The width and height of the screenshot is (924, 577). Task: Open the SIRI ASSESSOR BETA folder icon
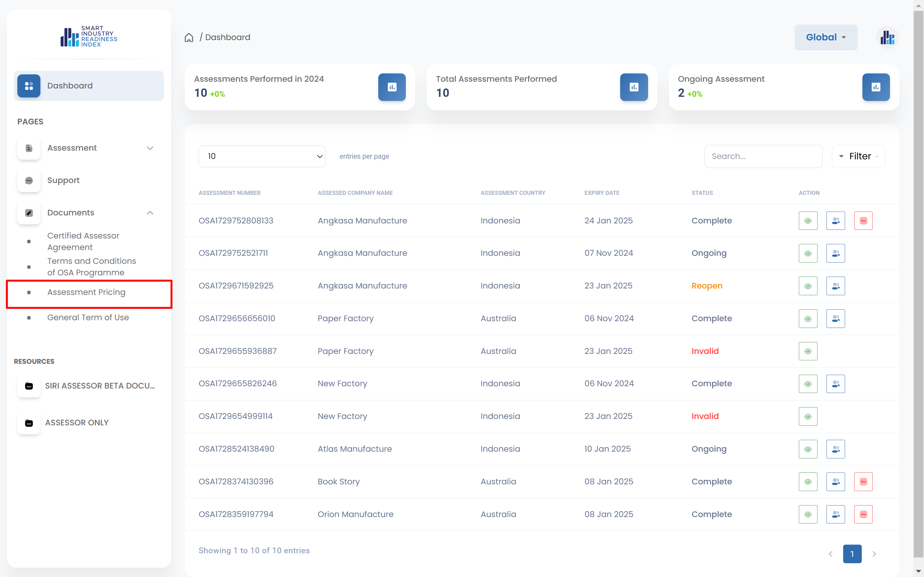(29, 386)
